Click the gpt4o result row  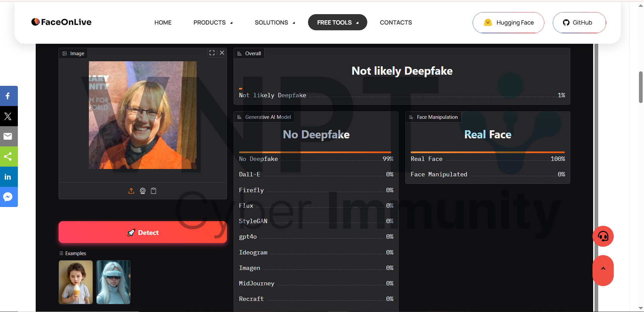pos(316,237)
